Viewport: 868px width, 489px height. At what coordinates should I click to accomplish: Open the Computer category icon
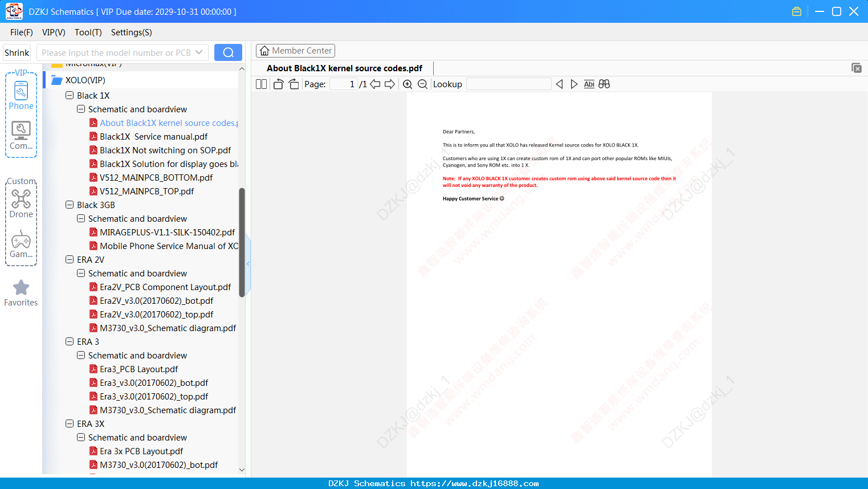(x=21, y=136)
